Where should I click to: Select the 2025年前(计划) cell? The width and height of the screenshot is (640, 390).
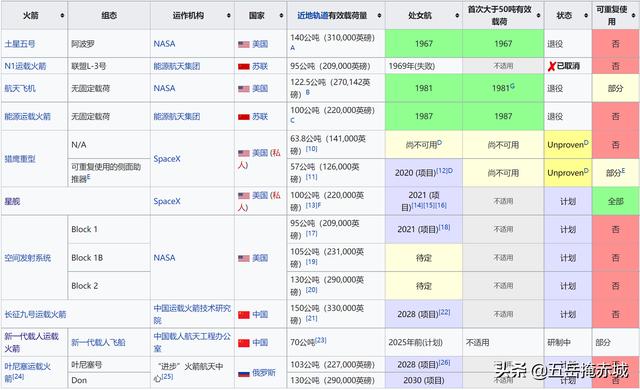[x=424, y=342]
